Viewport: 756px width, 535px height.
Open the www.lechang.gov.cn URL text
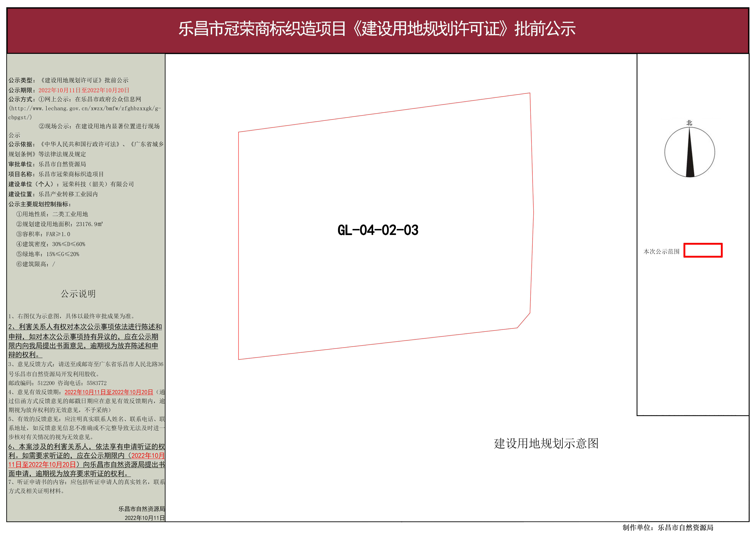(85, 113)
